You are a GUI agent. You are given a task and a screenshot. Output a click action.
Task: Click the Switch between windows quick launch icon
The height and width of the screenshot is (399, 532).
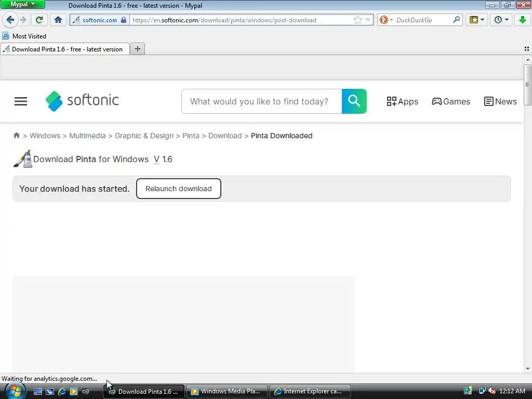[x=50, y=391]
